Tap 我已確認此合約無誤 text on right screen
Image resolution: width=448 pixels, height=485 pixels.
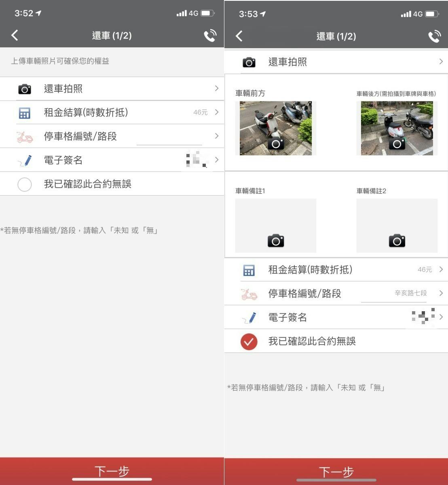(x=312, y=342)
